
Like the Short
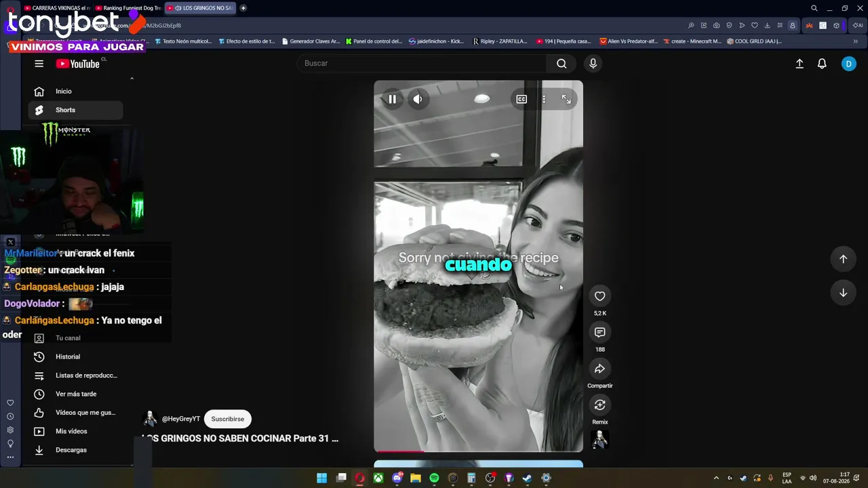600,296
